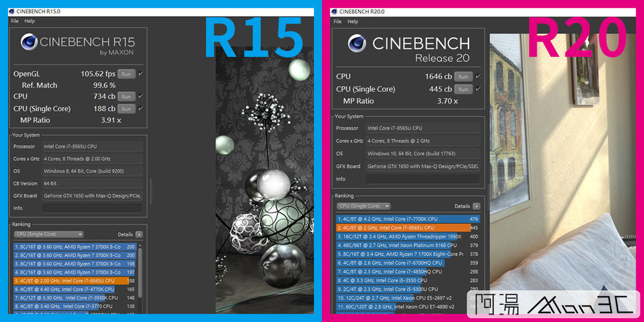Toggle OpenGL checkbox in R15
The image size is (644, 322).
pos(141,74)
